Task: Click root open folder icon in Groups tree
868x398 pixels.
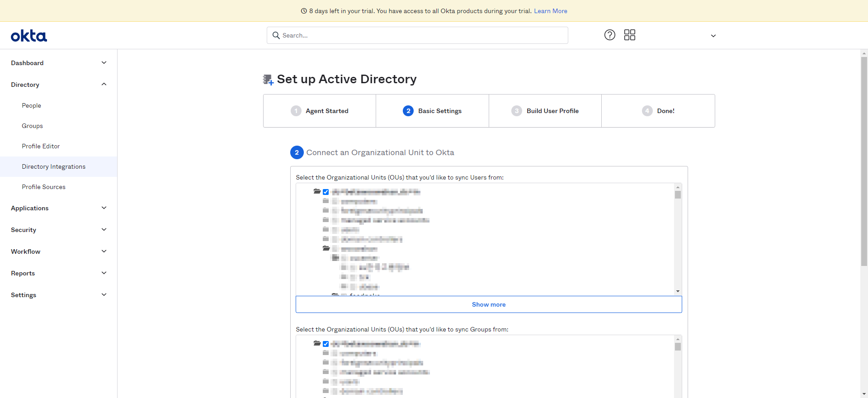Action: (x=317, y=344)
